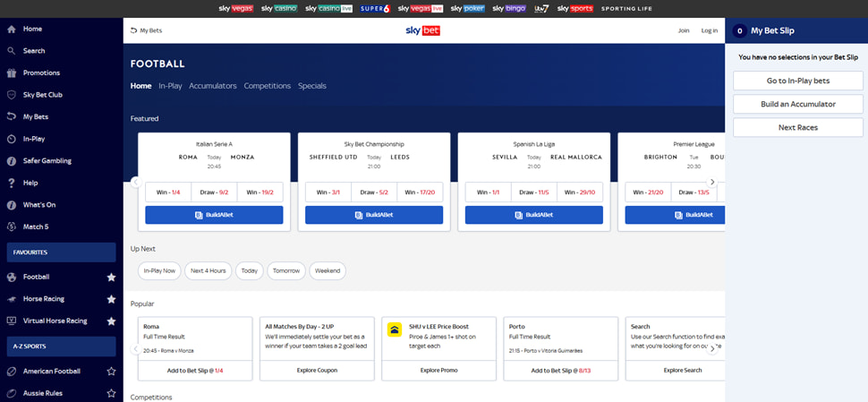868x402 pixels.
Task: Click the sky bet logo in the header
Action: pos(423,31)
